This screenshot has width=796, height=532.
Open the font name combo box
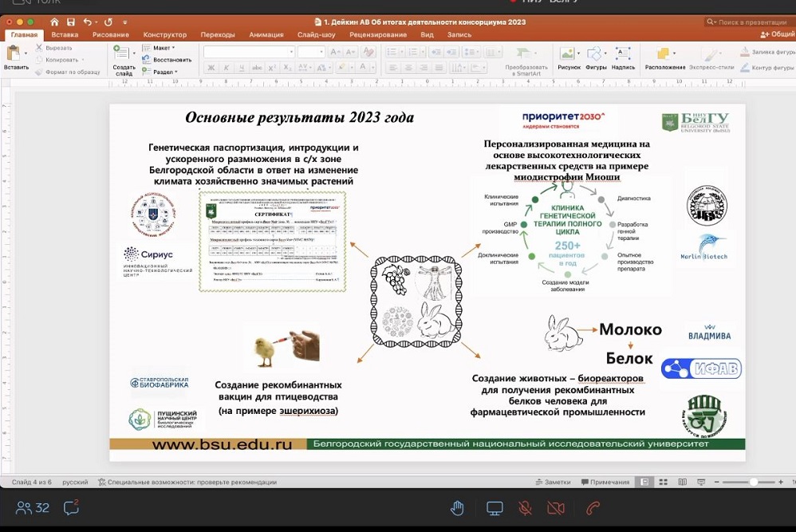tap(248, 52)
